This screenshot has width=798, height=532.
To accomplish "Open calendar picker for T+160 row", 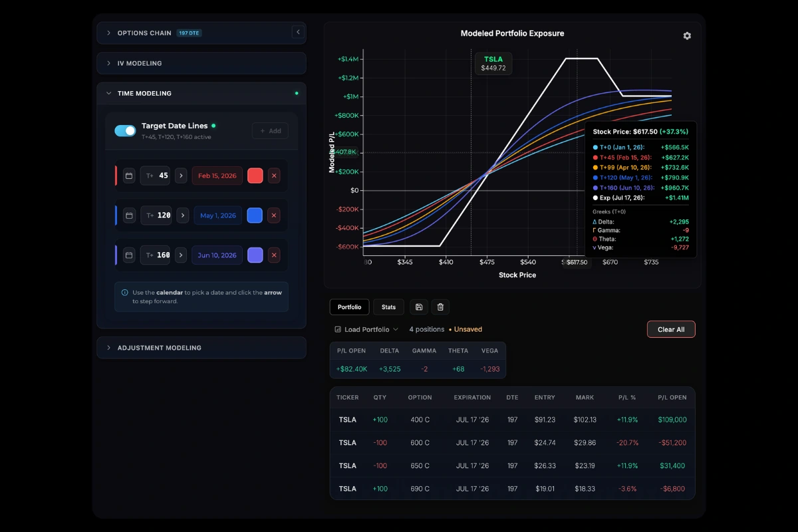I will (x=129, y=255).
